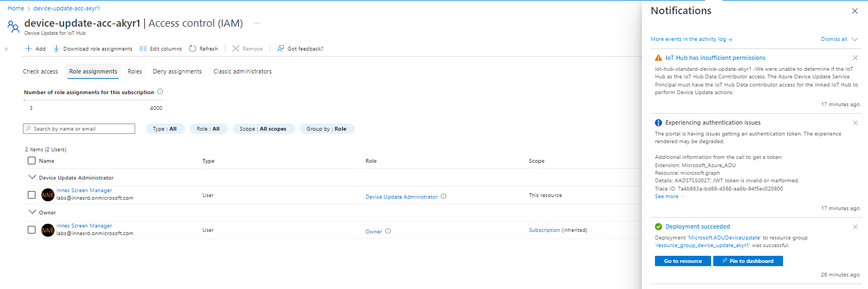Open IoT Hub has insufficient permissions title

pos(715,58)
